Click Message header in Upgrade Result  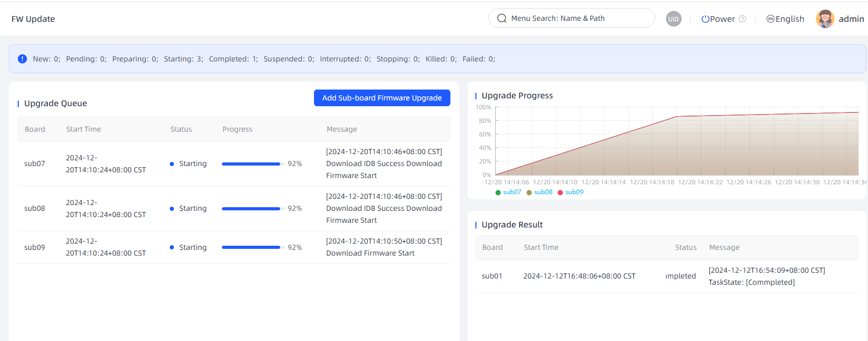tap(724, 247)
